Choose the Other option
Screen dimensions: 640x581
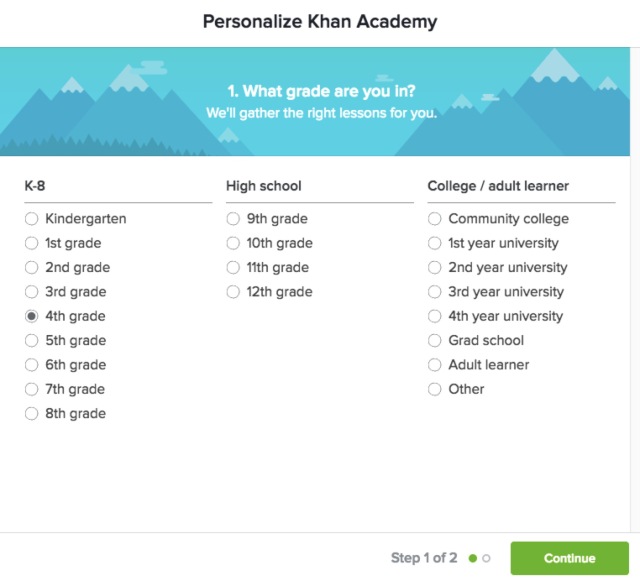(x=435, y=389)
